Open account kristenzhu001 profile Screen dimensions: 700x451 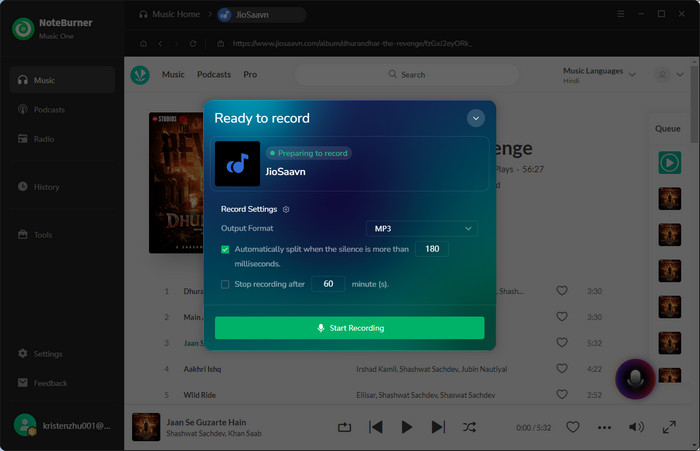62,426
